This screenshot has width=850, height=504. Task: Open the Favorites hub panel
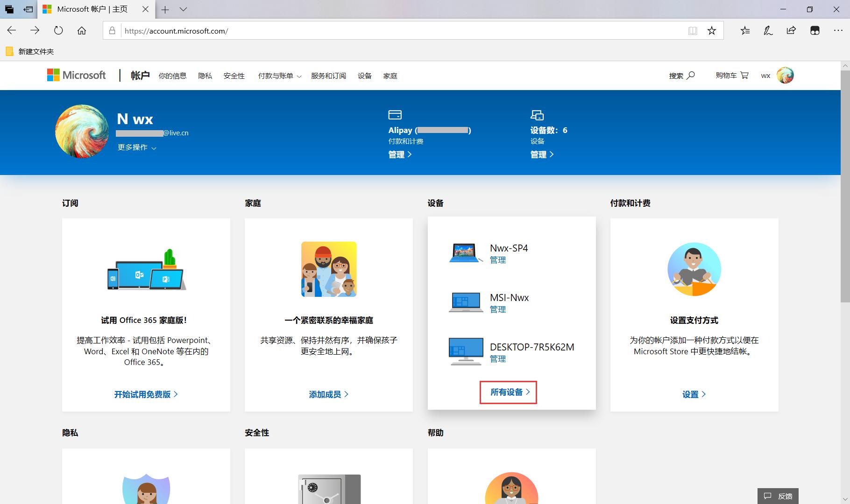(x=745, y=30)
